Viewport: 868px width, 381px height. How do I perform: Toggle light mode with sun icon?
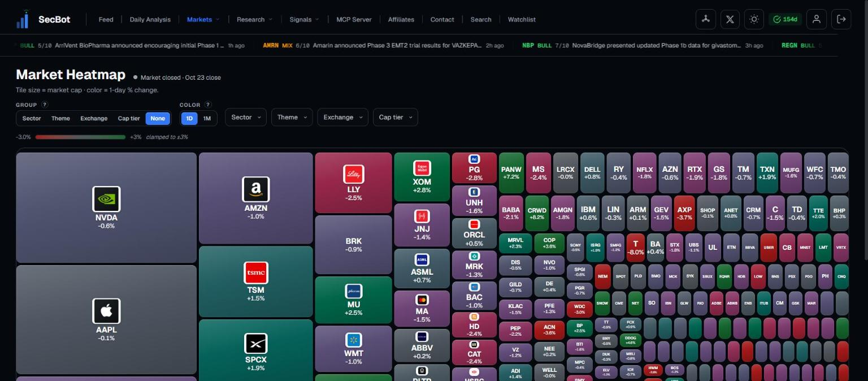pos(754,19)
